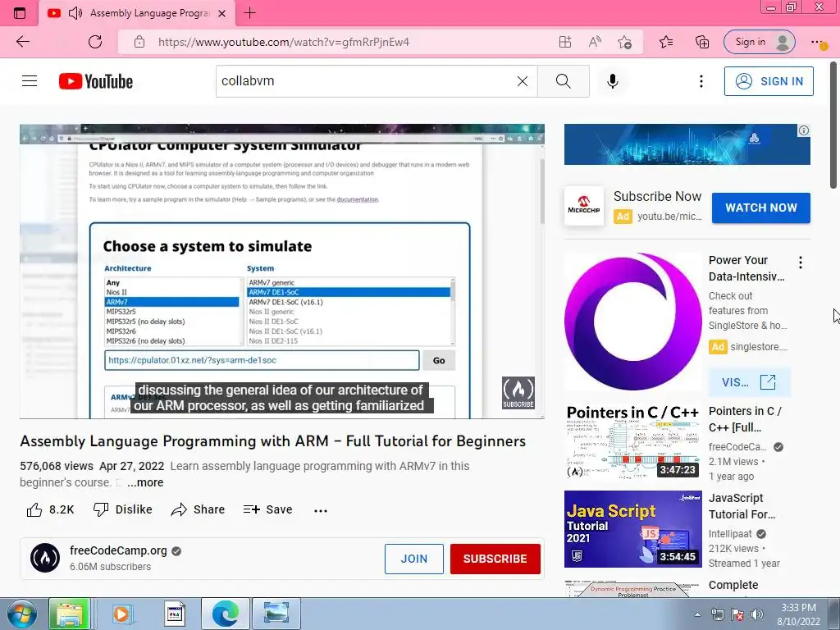Click the YouTube SIGN IN button
This screenshot has height=630, width=840.
coord(769,81)
